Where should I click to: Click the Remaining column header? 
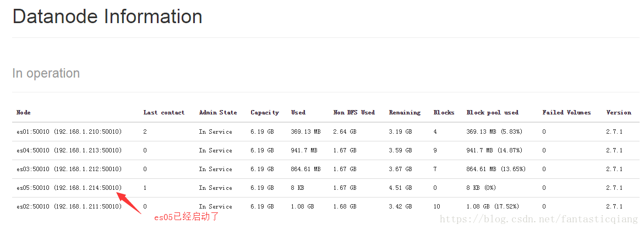pos(405,112)
